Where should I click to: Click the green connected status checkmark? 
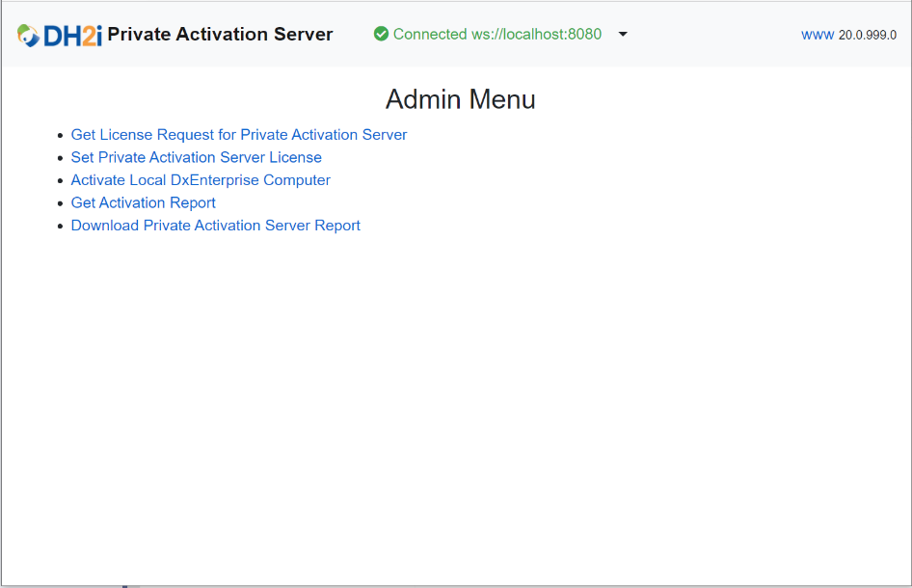point(381,33)
